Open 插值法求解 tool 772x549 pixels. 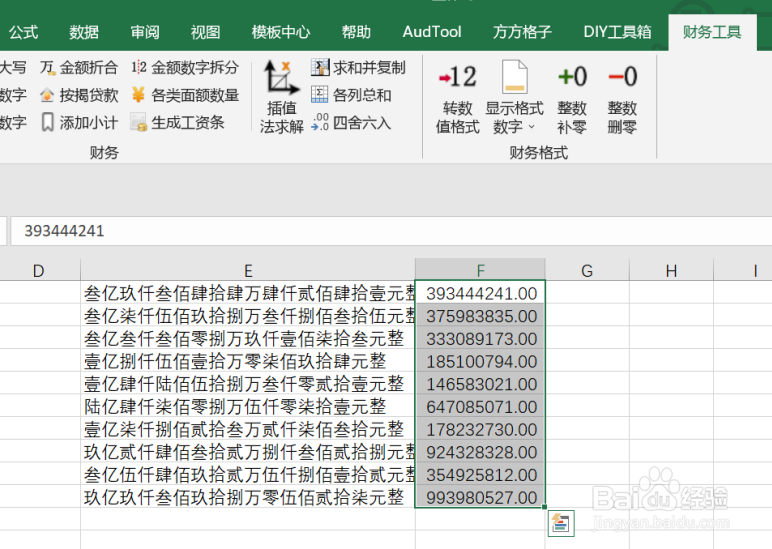[281, 97]
